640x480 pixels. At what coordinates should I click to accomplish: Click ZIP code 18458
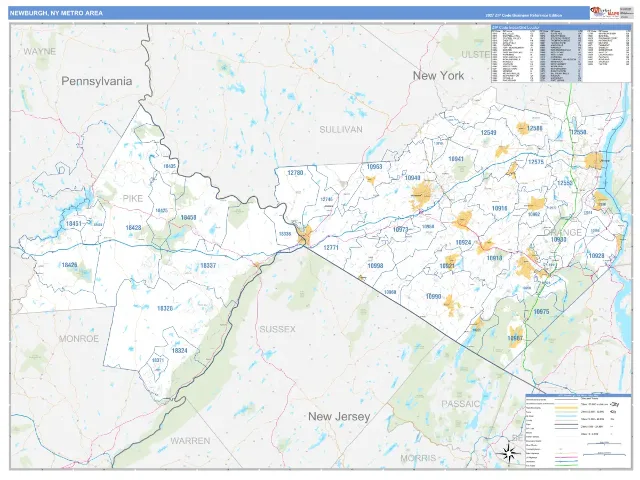189,218
